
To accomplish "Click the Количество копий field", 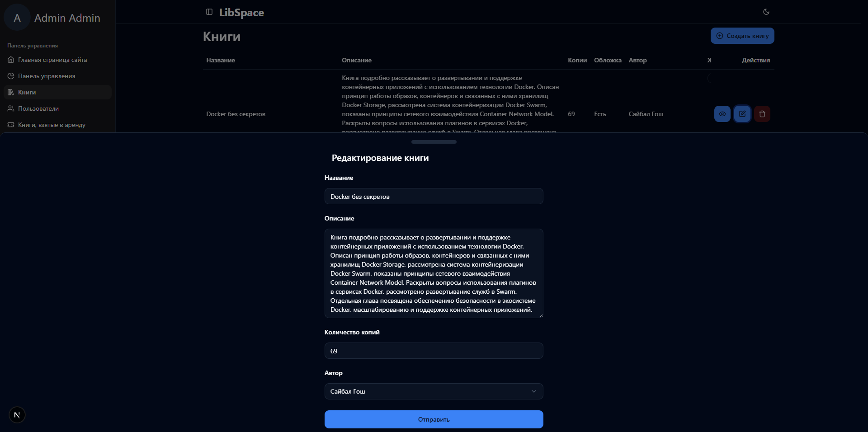I will [x=434, y=351].
